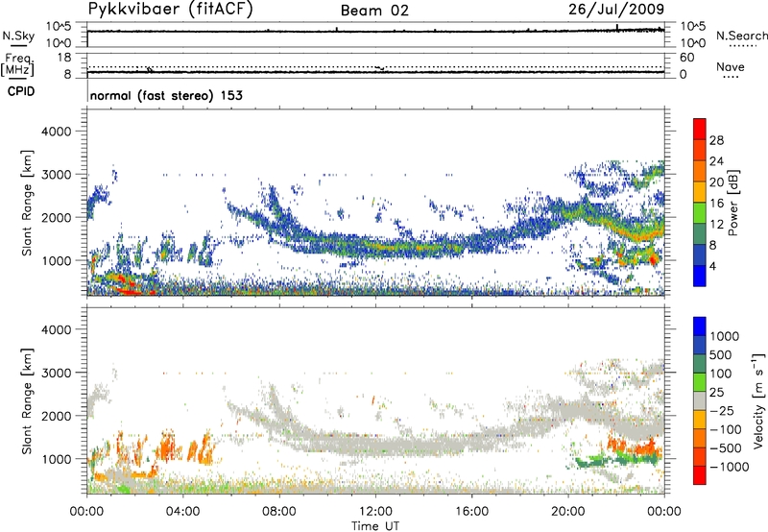The image size is (768, 532).
Task: Click the '18' frequency axis tick
Action: tap(64, 58)
